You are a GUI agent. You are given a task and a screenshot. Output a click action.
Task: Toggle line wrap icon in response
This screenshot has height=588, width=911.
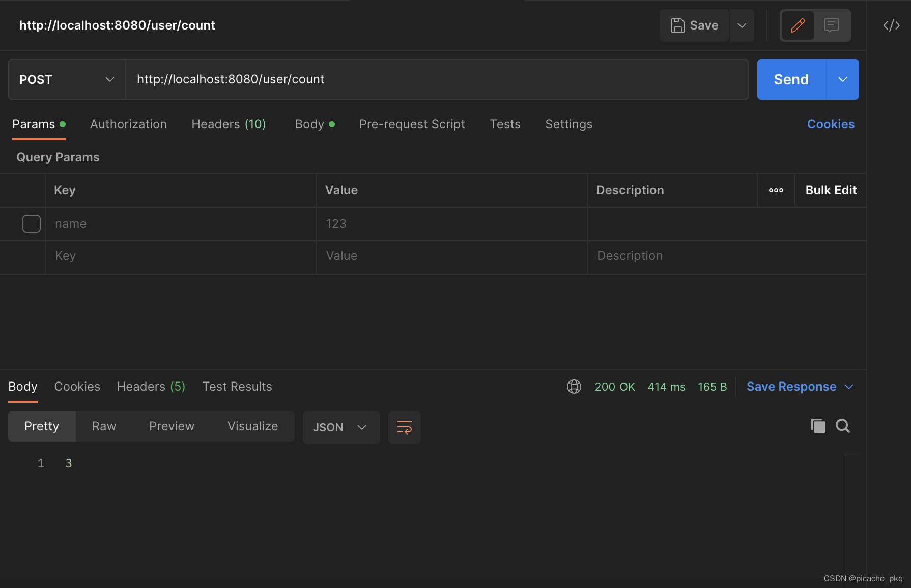pos(405,427)
